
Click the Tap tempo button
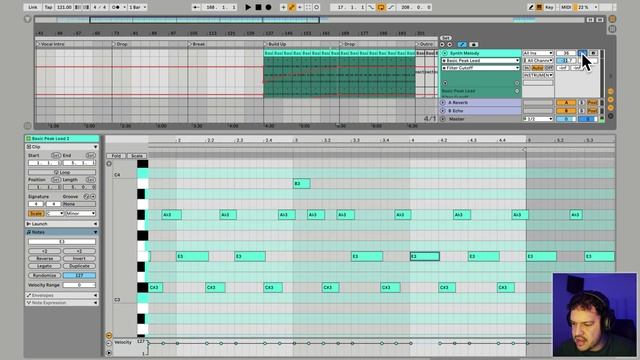click(48, 7)
